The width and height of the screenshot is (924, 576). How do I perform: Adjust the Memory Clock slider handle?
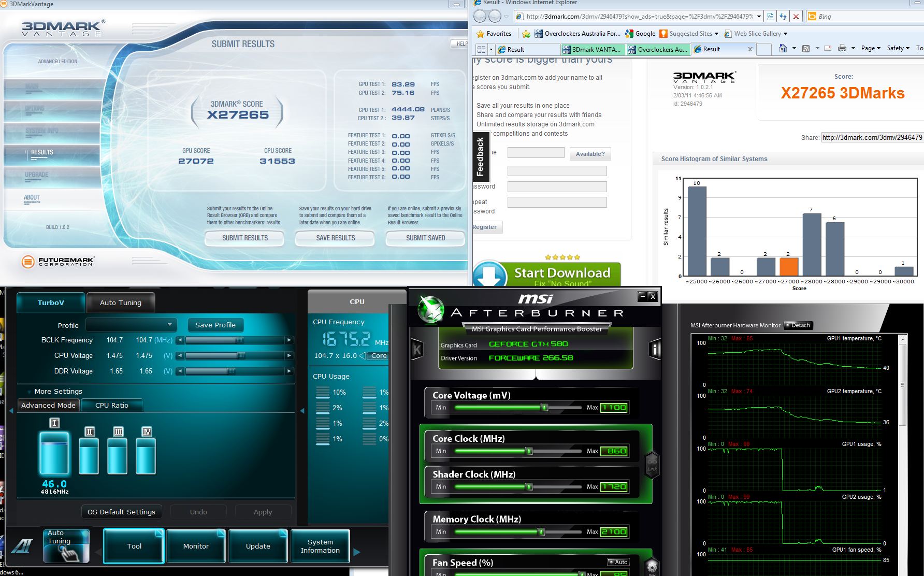coord(541,531)
